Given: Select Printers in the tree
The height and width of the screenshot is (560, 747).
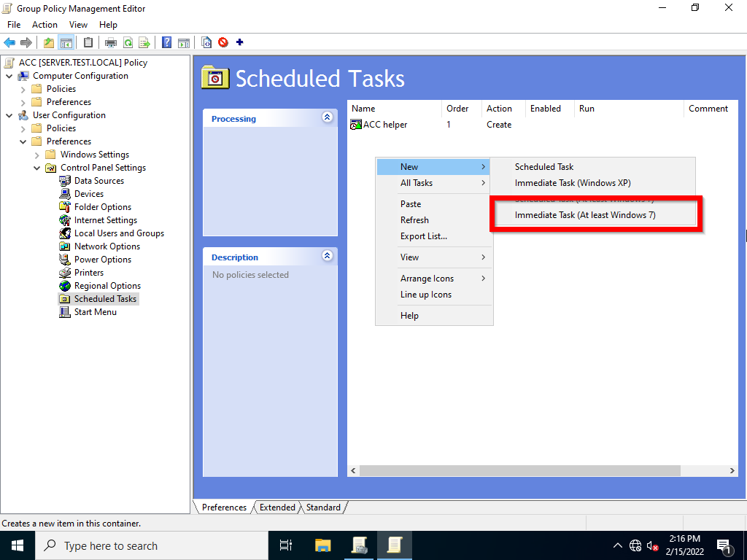Looking at the screenshot, I should click(x=88, y=273).
